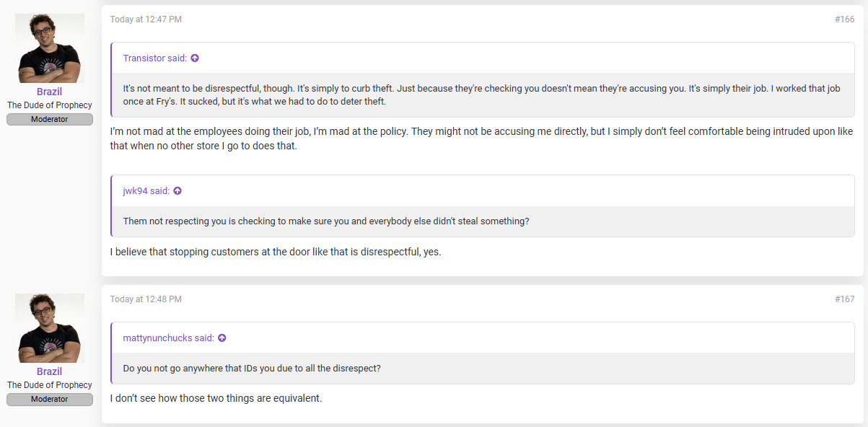This screenshot has width=868, height=427.
Task: Expand jwk94's quoted text block
Action: coord(483,221)
